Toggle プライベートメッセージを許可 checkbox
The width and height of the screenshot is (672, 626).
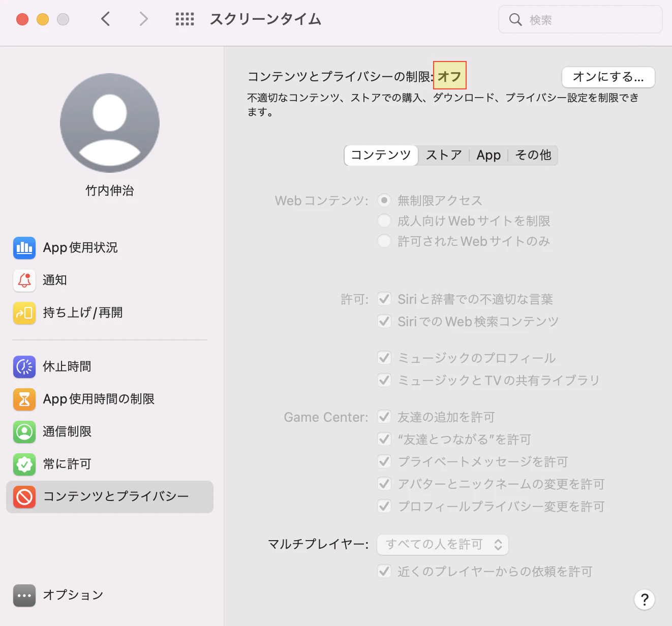point(384,461)
